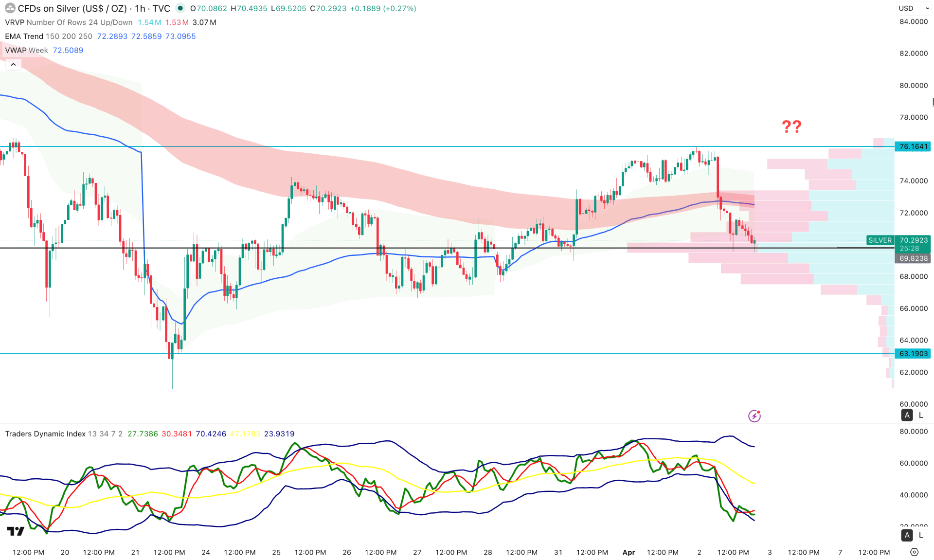934x560 pixels.
Task: Toggle the "A" auto-scale button on the TDI pane
Action: coord(907,535)
